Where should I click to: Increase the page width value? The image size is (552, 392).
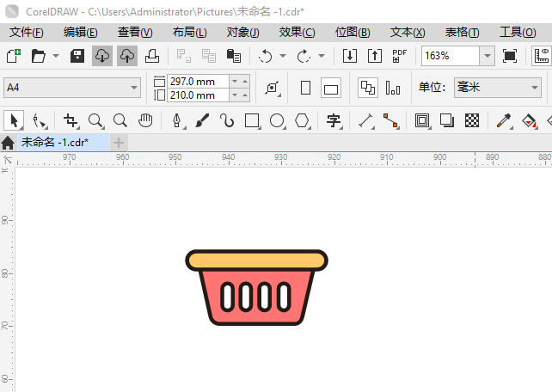click(x=245, y=82)
